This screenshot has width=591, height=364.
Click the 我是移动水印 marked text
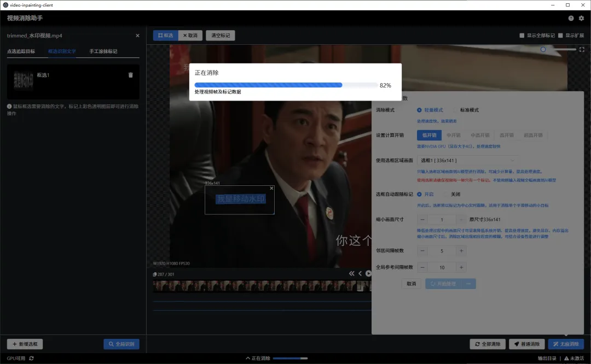[x=240, y=199]
